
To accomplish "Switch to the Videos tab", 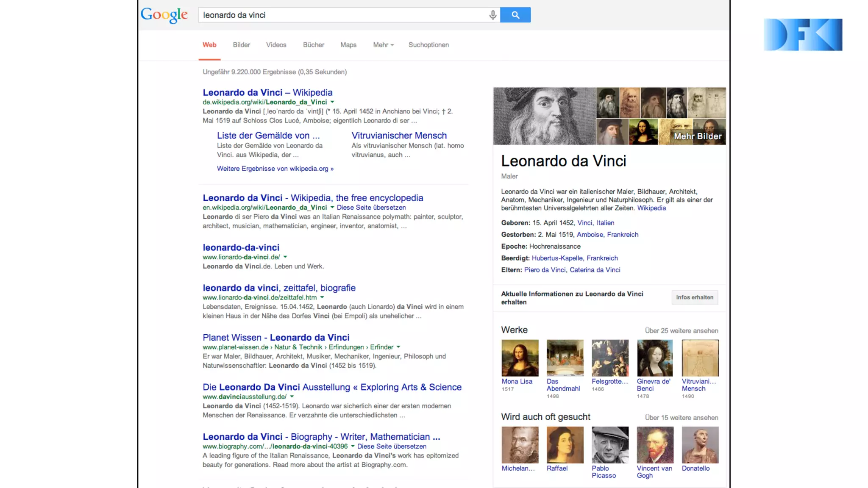I will [276, 45].
